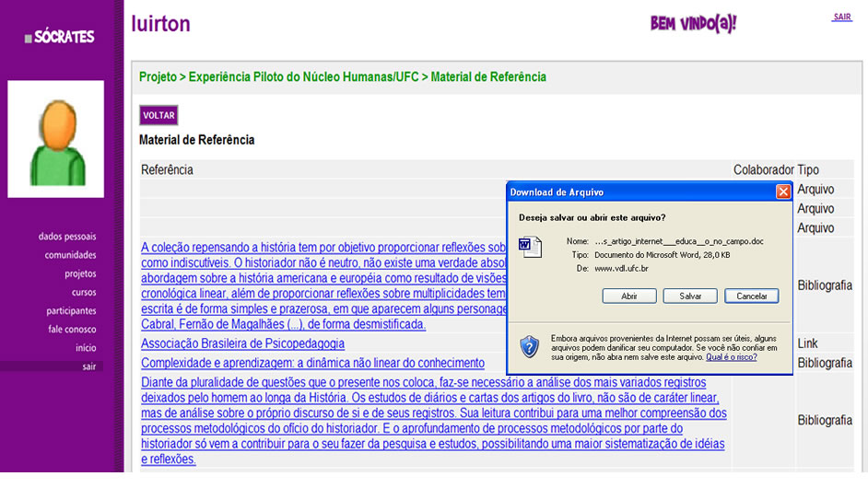The image size is (868, 488).
Task: Select 'projetos' from the sidebar menu
Action: click(x=80, y=273)
